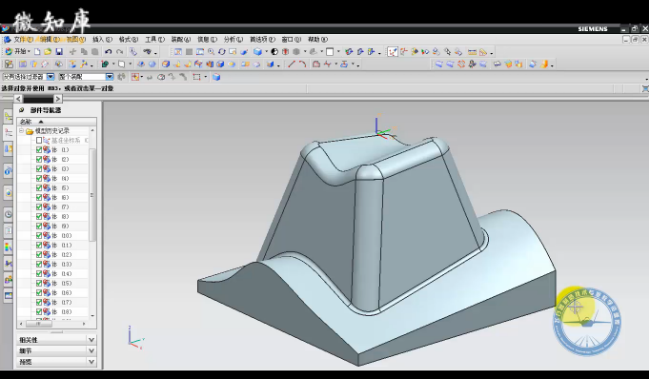This screenshot has height=379, width=649.
Task: Click the left arrow button above the navigator
Action: [18, 99]
